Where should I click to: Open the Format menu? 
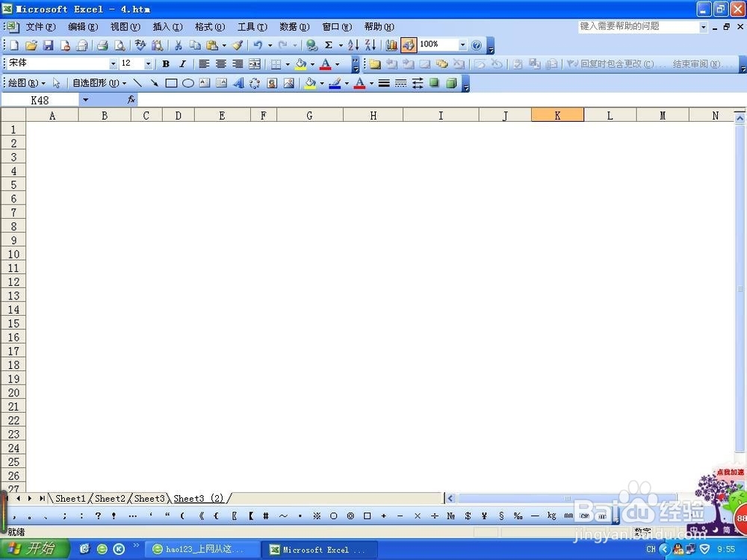coord(210,27)
